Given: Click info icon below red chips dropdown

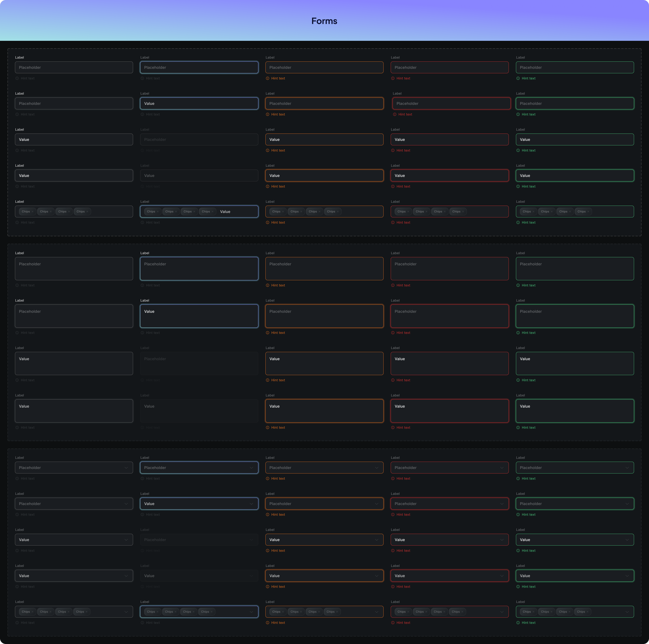Looking at the screenshot, I should pos(393,622).
